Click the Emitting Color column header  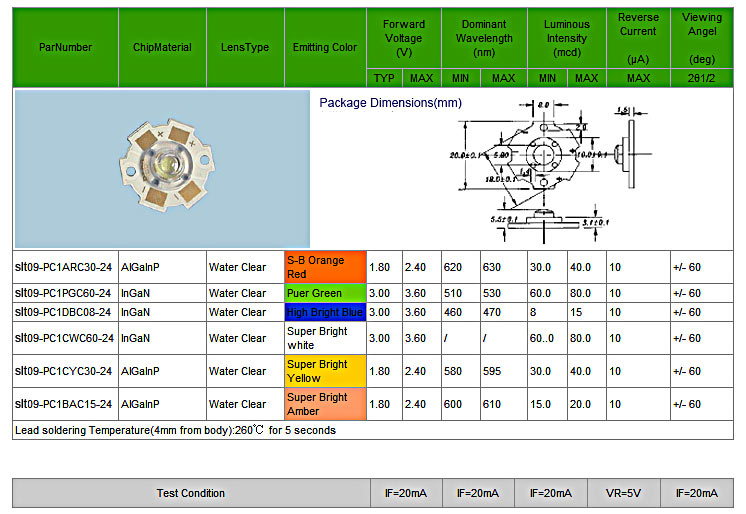point(325,47)
